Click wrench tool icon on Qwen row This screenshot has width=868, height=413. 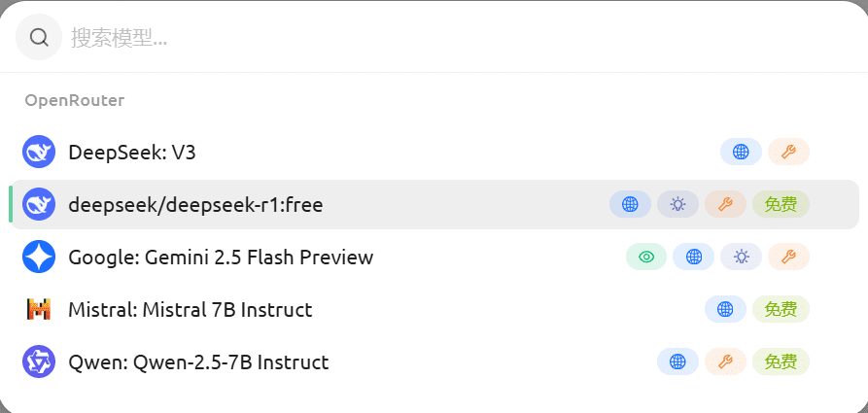pyautogui.click(x=725, y=361)
